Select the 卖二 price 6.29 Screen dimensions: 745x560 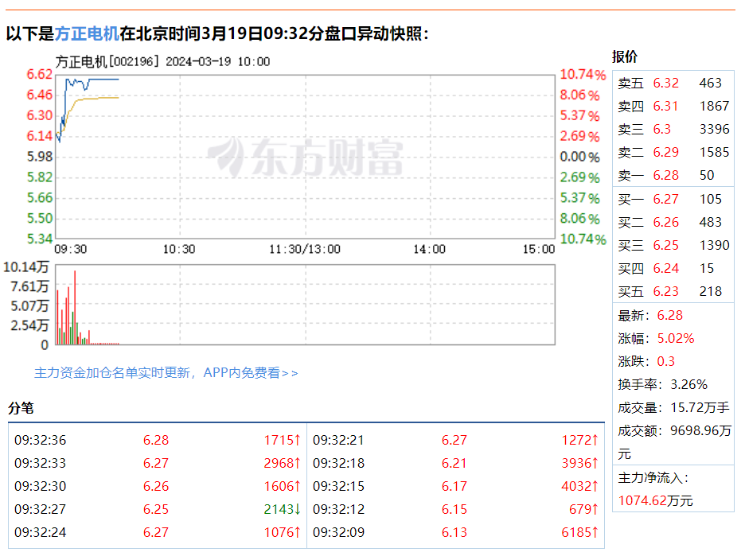pyautogui.click(x=665, y=152)
